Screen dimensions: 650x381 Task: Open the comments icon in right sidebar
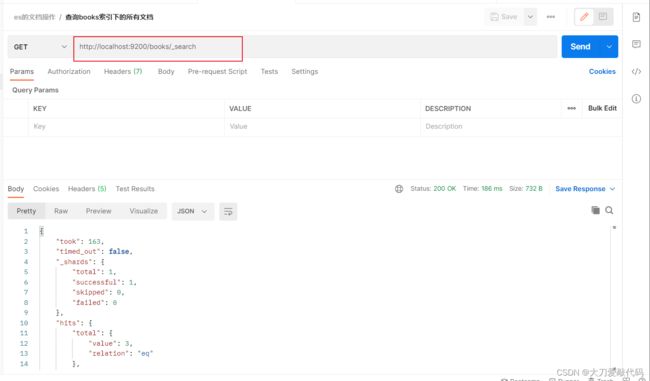(x=636, y=44)
